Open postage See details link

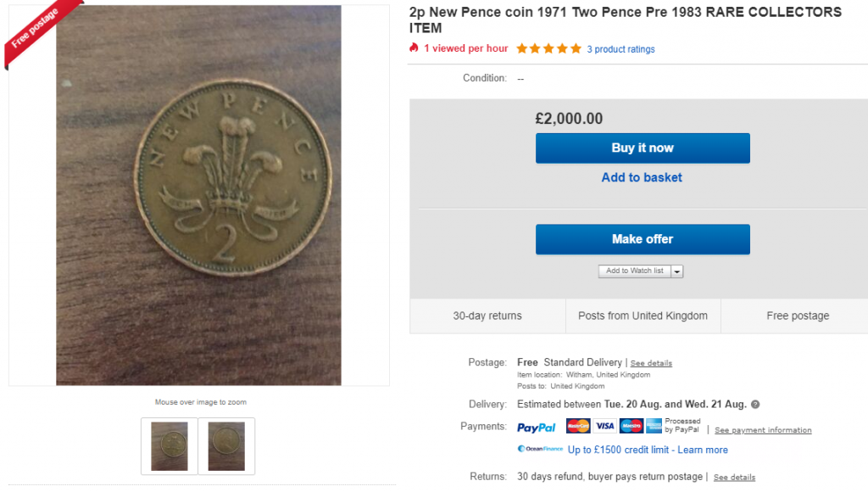(x=651, y=363)
